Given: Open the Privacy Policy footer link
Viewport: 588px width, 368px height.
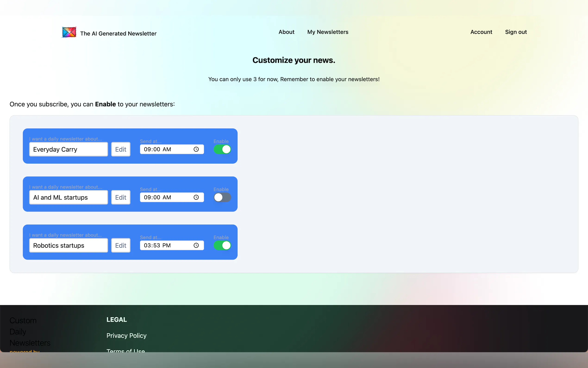Looking at the screenshot, I should coord(126,335).
